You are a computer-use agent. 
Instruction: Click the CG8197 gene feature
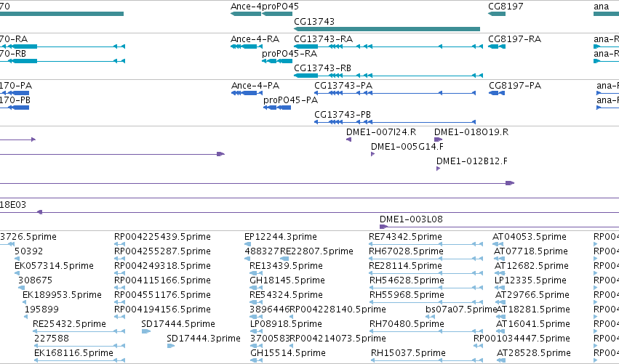click(497, 14)
